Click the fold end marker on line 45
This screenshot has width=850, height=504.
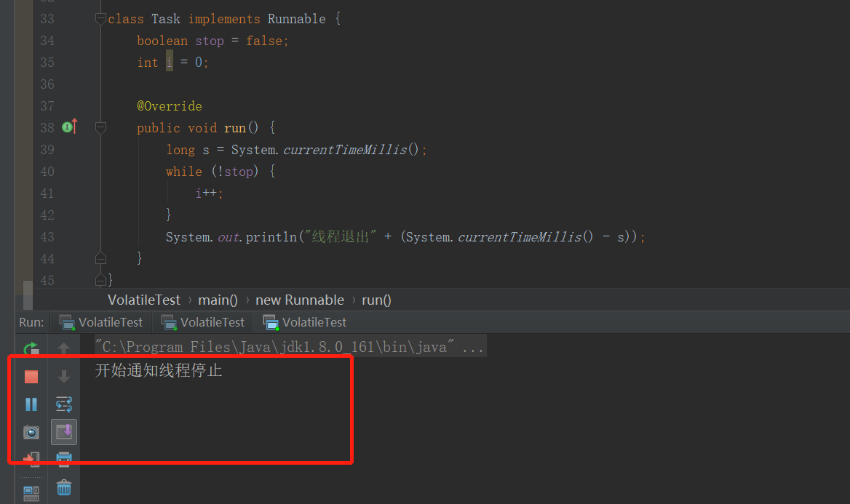click(x=101, y=280)
